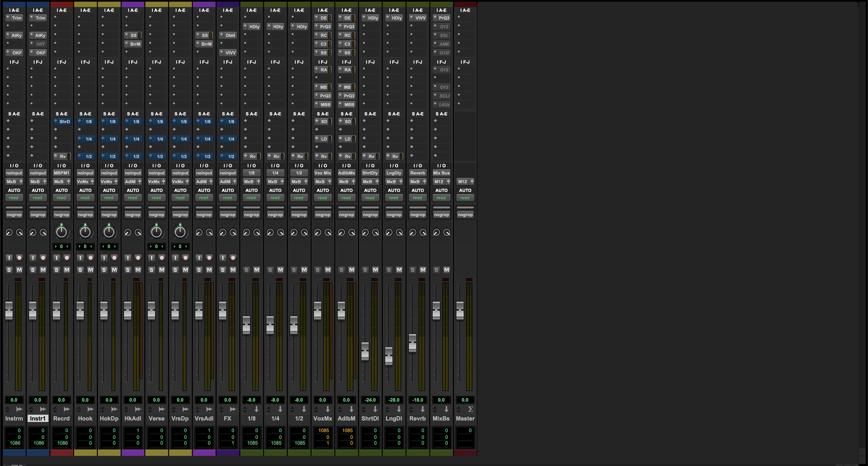Open the ShrD send on the Recrd channel
The width and height of the screenshot is (868, 466).
point(63,121)
